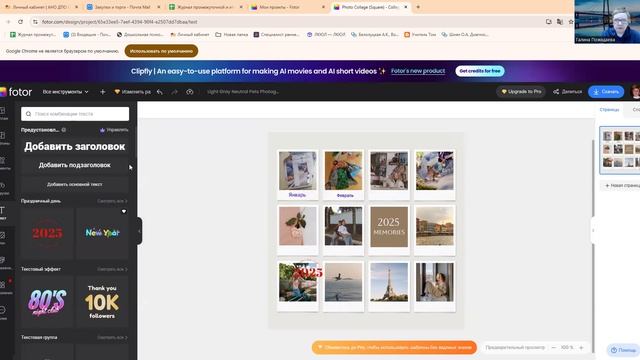The image size is (640, 360).
Task: Click the undo arrow
Action: click(x=160, y=92)
